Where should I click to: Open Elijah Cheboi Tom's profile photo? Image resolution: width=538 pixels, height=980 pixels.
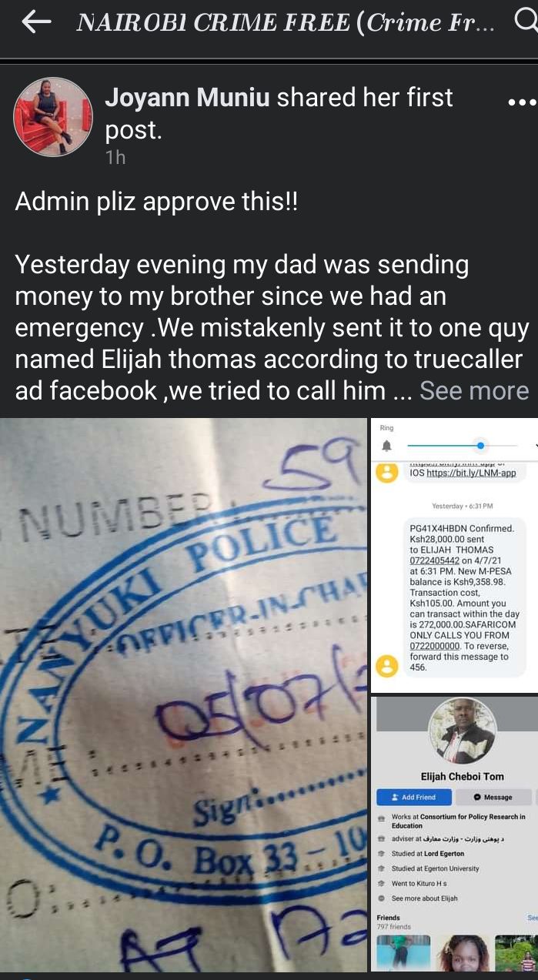click(x=462, y=731)
